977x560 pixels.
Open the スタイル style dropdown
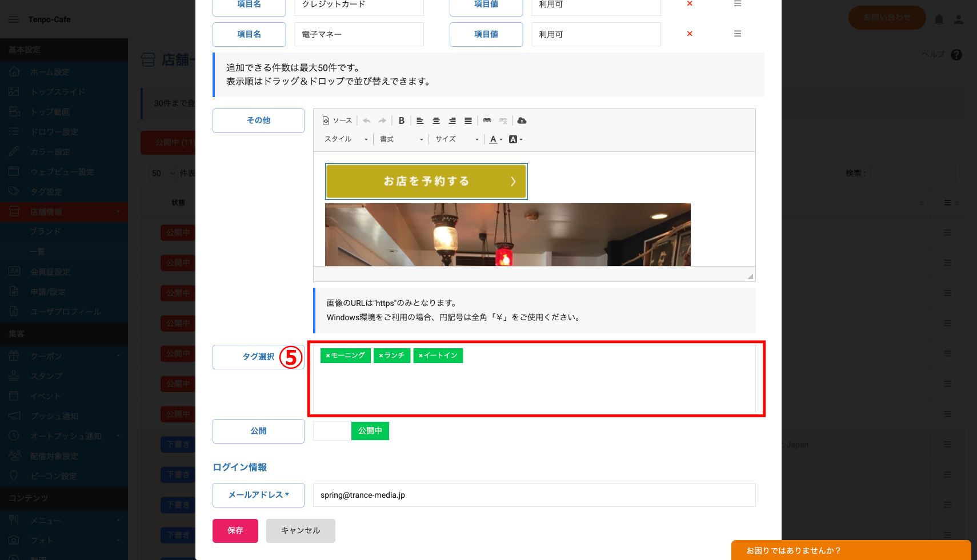346,139
